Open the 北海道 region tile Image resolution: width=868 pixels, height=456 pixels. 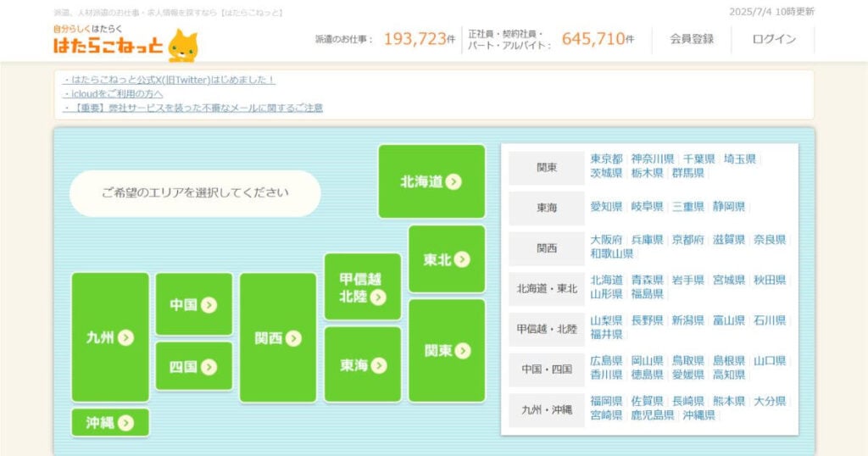[x=431, y=181]
